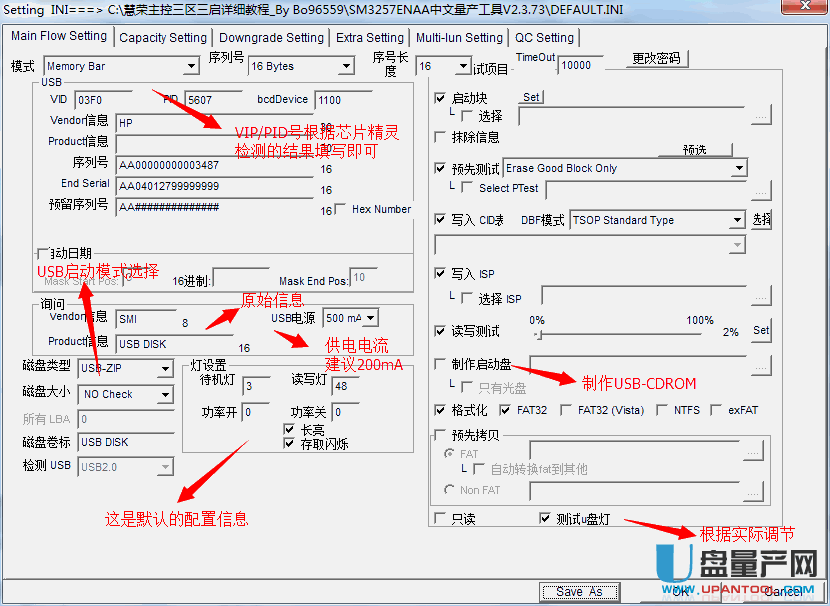Click the Save As button

point(579,591)
